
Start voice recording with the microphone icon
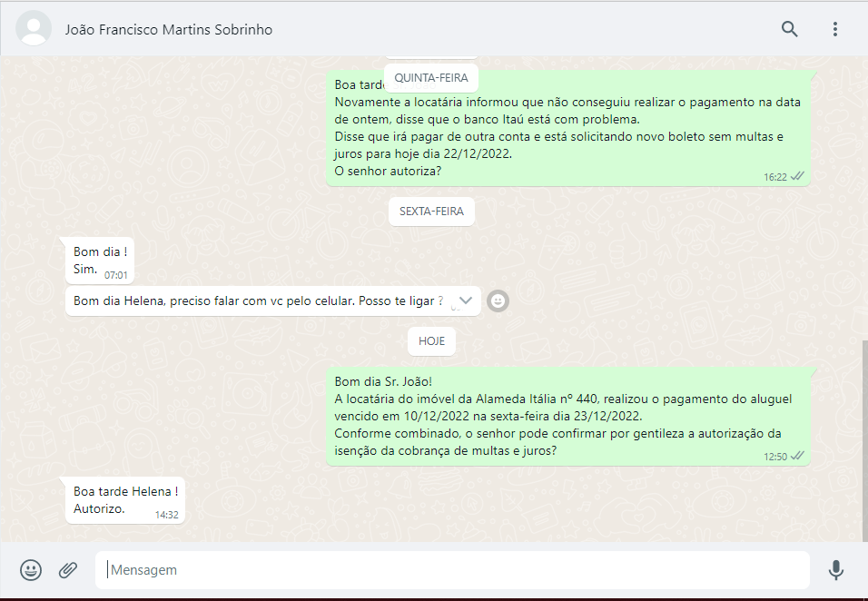tap(835, 570)
